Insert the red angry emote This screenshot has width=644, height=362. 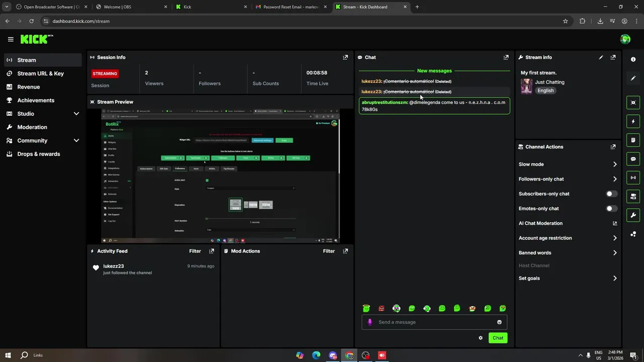click(381, 308)
